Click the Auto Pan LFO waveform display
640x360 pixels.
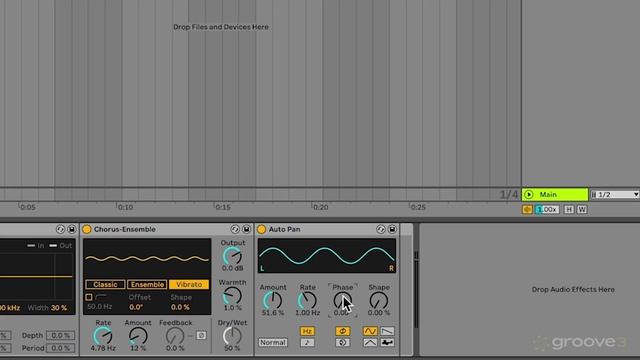click(327, 256)
